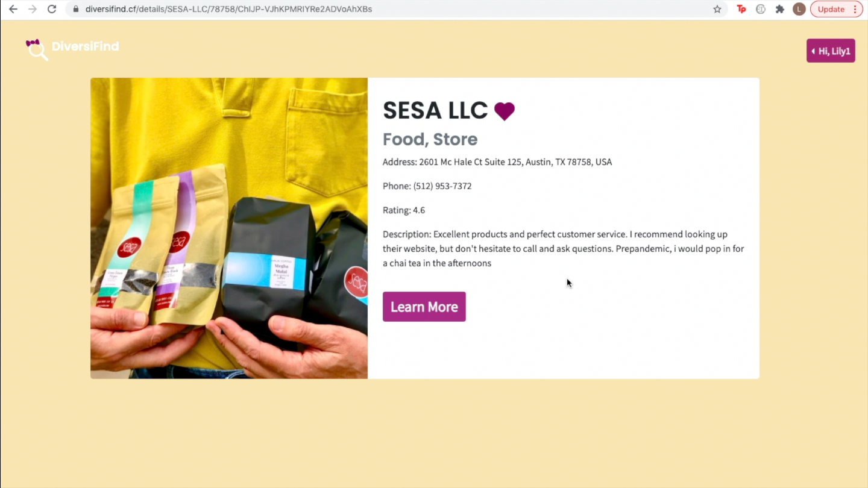Click the padlock site info icon
The width and height of the screenshot is (868, 488).
(x=76, y=9)
